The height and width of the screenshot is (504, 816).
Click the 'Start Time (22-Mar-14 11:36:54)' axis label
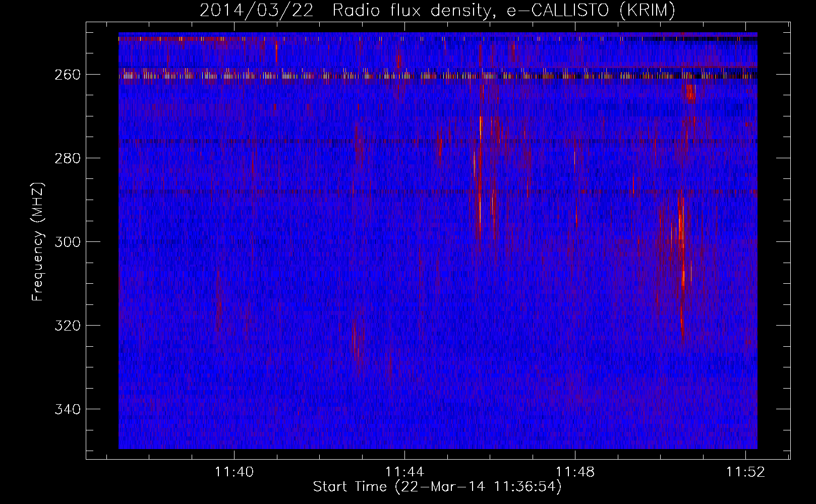point(437,487)
